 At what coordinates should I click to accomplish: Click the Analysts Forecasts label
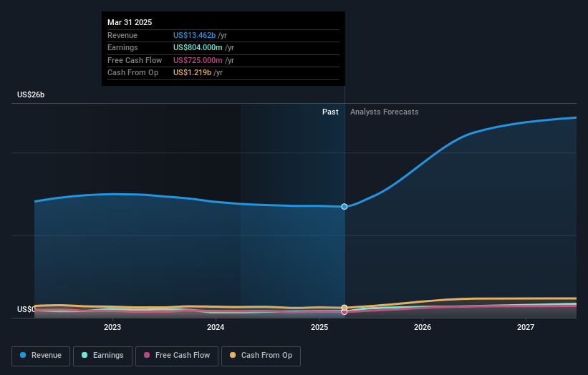click(x=385, y=112)
